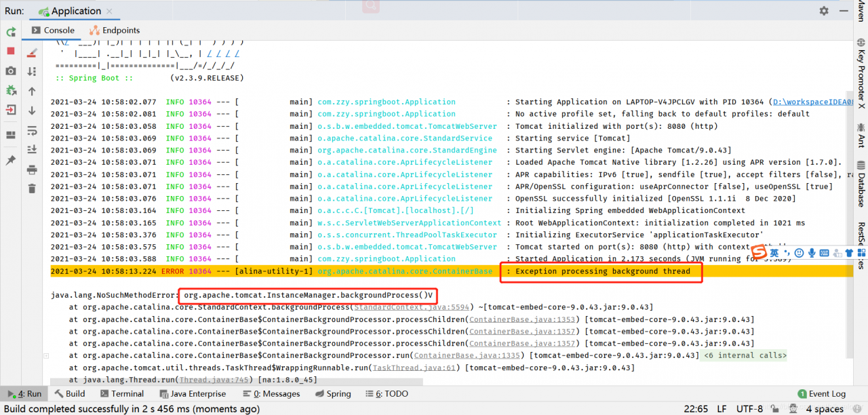Viewport: 868px width, 415px height.
Task: Toggle punctuation mode on the IME bar
Action: click(787, 253)
